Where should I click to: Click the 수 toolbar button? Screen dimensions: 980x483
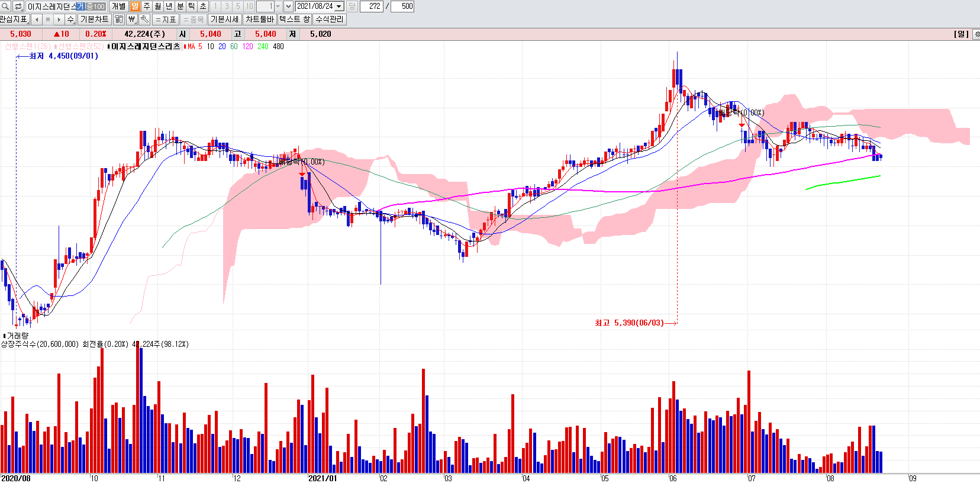point(70,19)
